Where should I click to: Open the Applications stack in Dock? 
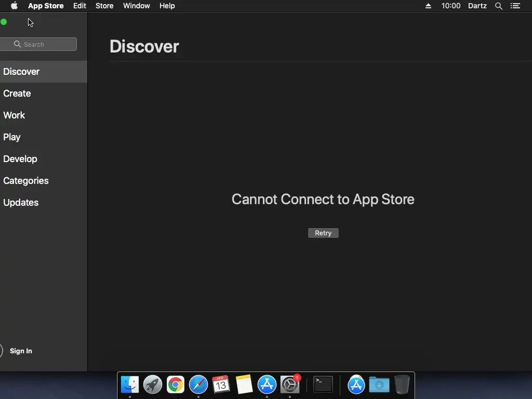(x=356, y=384)
